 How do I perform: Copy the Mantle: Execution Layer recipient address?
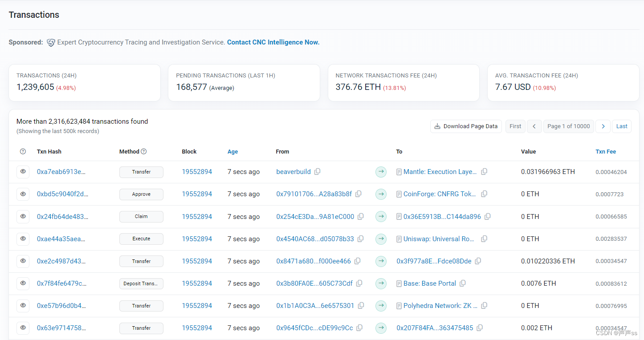coord(484,172)
